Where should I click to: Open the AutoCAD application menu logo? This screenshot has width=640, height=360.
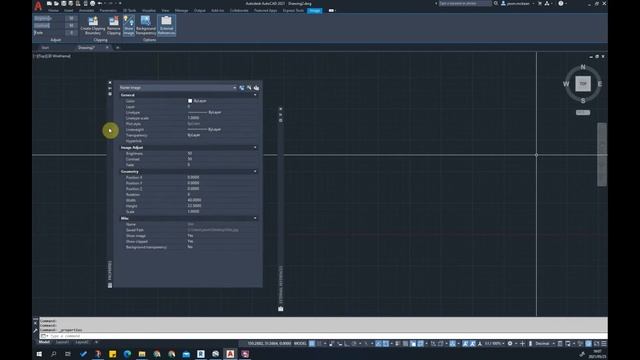[x=38, y=6]
